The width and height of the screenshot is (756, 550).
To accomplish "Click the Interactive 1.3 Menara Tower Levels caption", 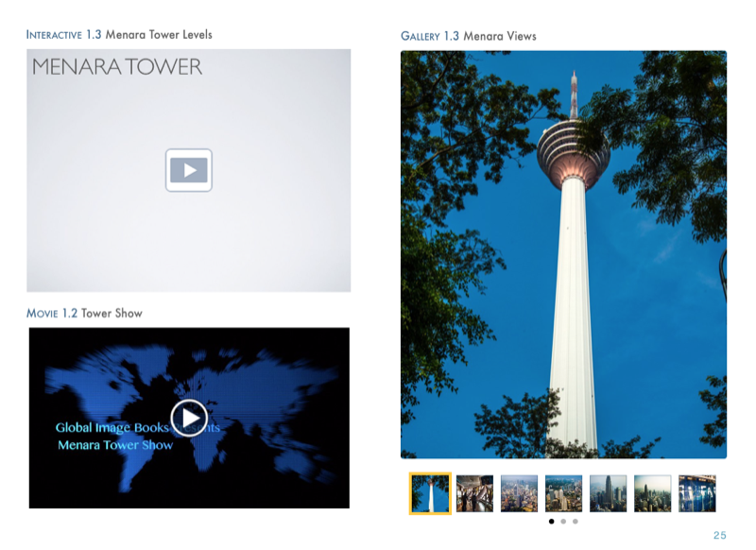I will pyautogui.click(x=119, y=35).
